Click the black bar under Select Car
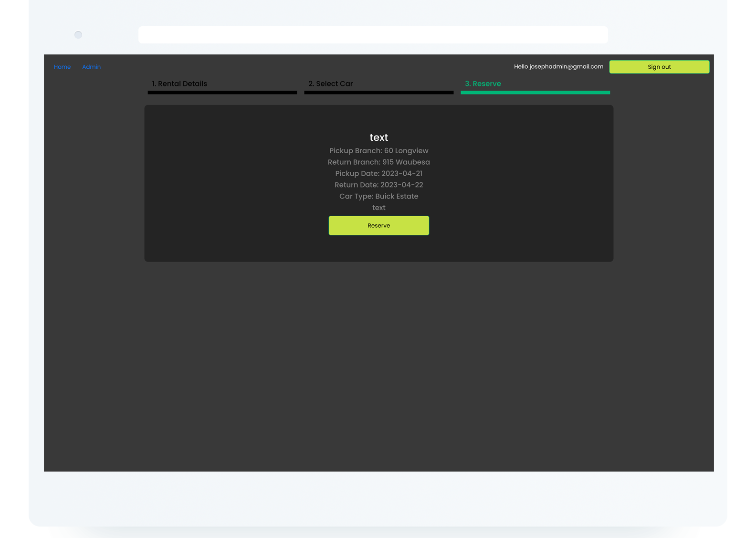756x538 pixels. click(378, 93)
